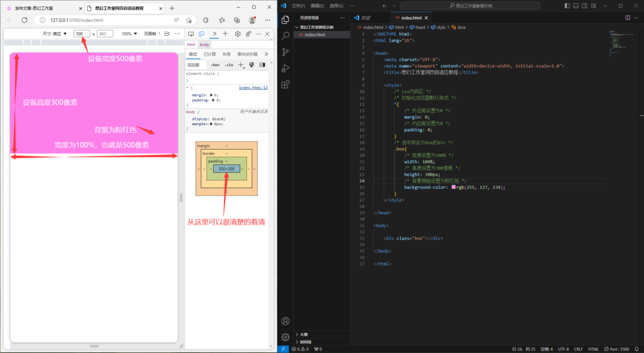Expand the 大纲 outline section

[304, 335]
